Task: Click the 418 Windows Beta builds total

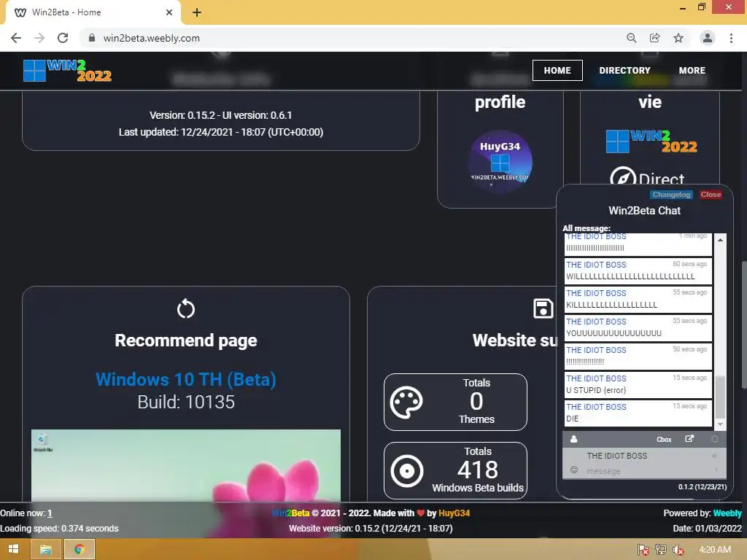Action: click(478, 470)
